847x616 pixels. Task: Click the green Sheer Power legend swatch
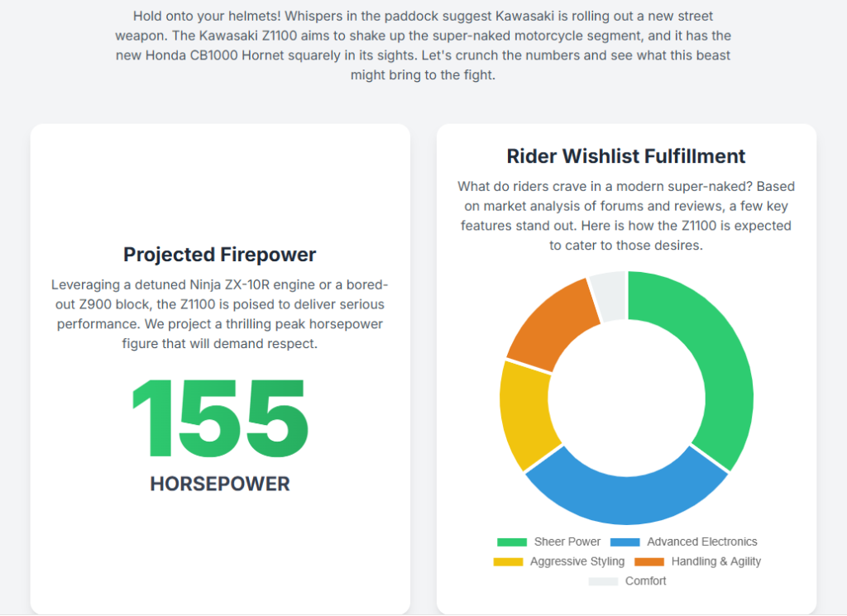pyautogui.click(x=512, y=542)
